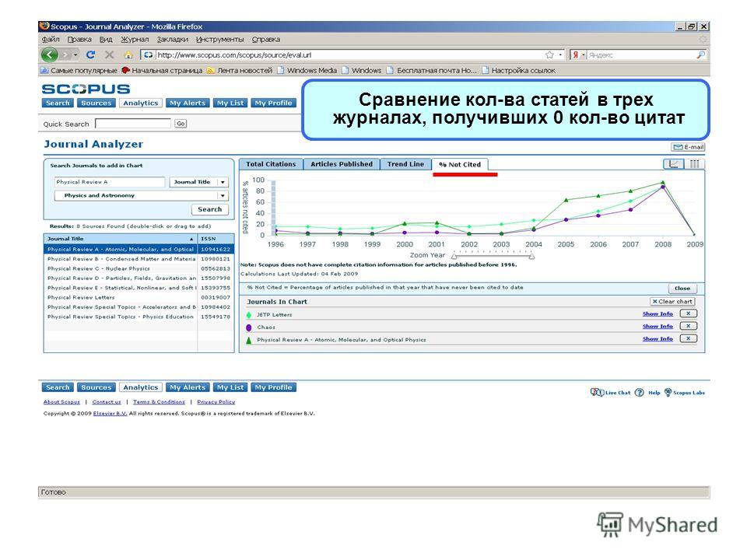This screenshot has width=747, height=560.
Task: Click the browser stop loading icon
Action: (109, 54)
